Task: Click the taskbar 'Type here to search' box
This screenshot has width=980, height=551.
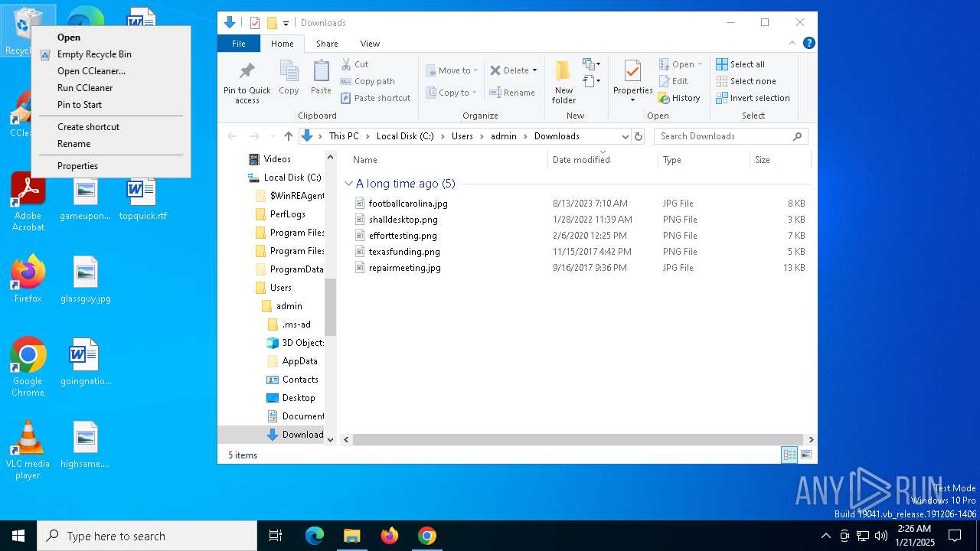Action: (147, 536)
